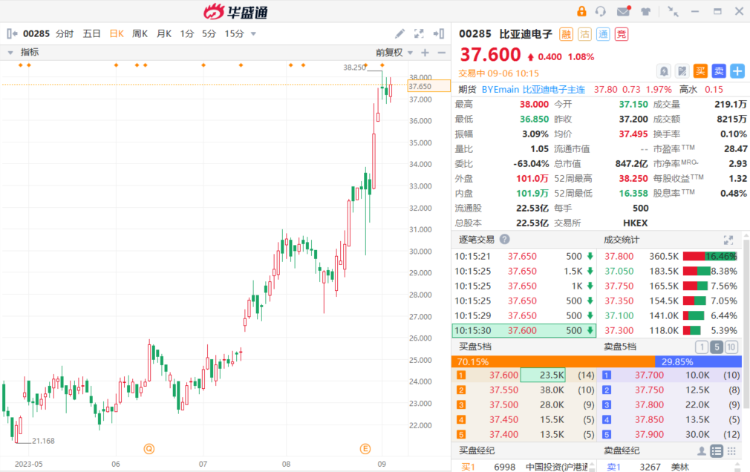Set a price alert bell
The height and width of the screenshot is (472, 750).
click(x=664, y=71)
